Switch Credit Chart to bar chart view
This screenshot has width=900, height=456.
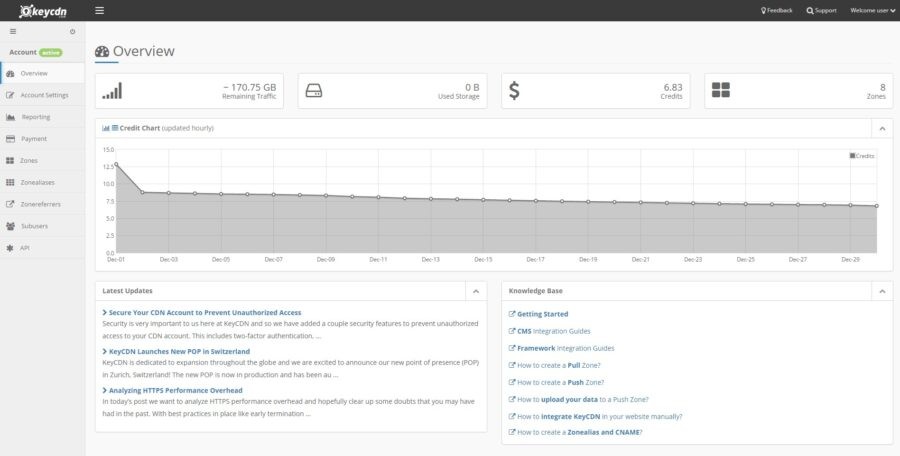pyautogui.click(x=106, y=128)
